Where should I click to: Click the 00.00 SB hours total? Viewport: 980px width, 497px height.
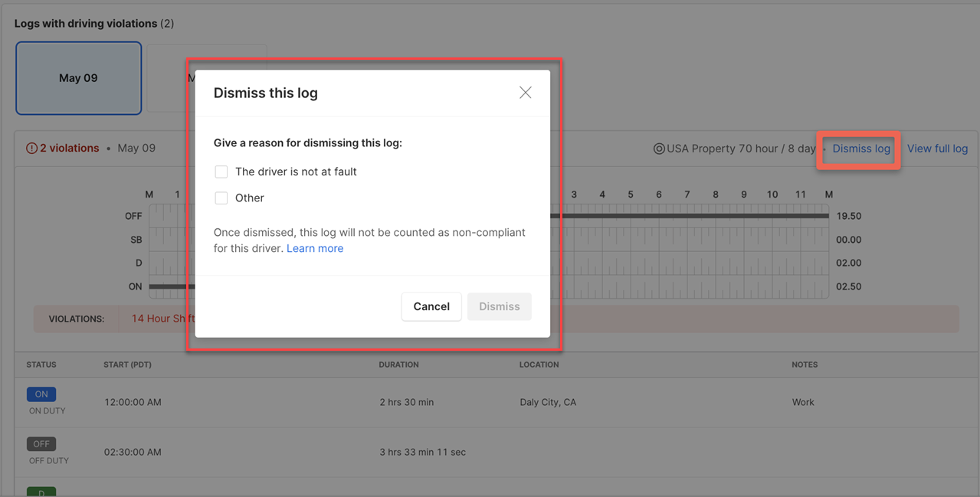click(849, 240)
